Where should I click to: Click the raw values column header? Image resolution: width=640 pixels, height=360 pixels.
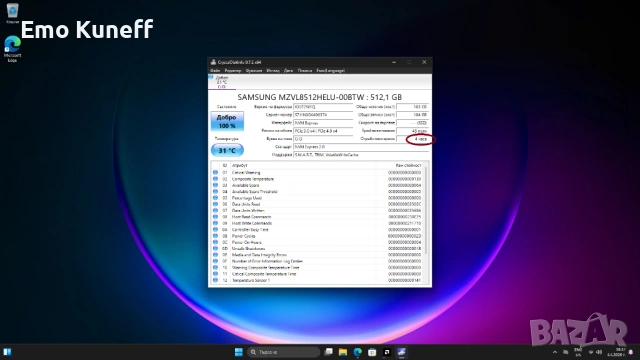pos(408,165)
